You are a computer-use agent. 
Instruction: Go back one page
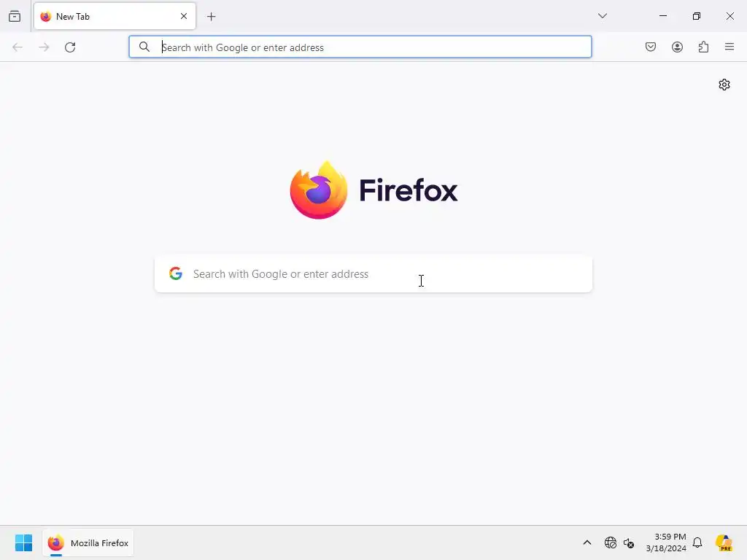pos(18,47)
